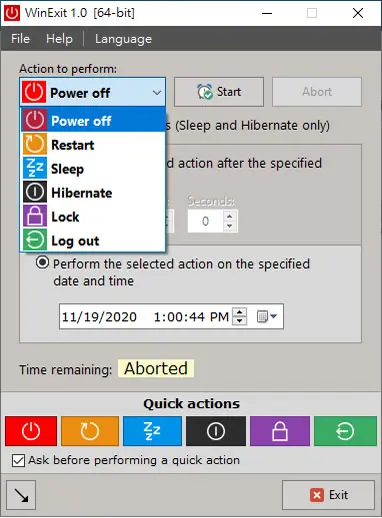
Task: Select the specified date and time radio button
Action: 42,263
